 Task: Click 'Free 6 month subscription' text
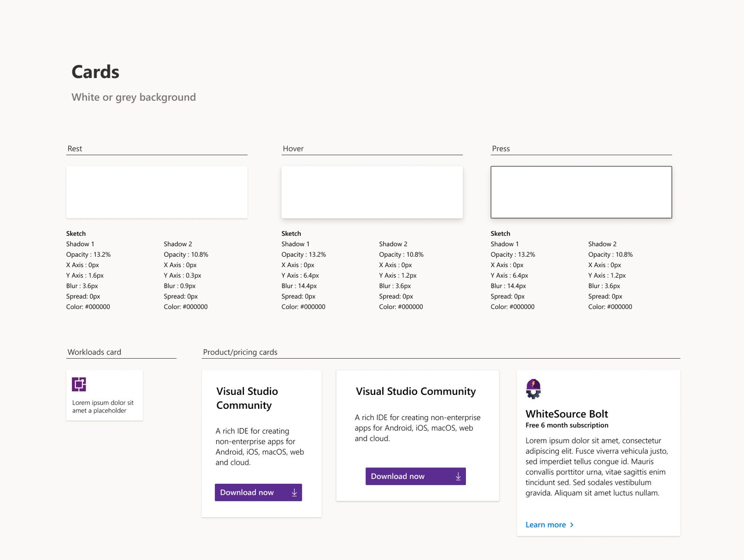pos(567,425)
